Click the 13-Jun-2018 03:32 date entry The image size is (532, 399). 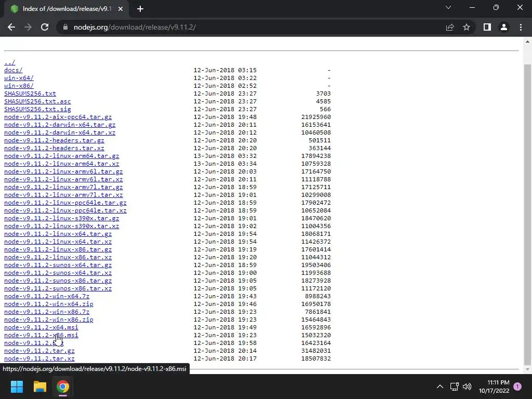pos(225,156)
